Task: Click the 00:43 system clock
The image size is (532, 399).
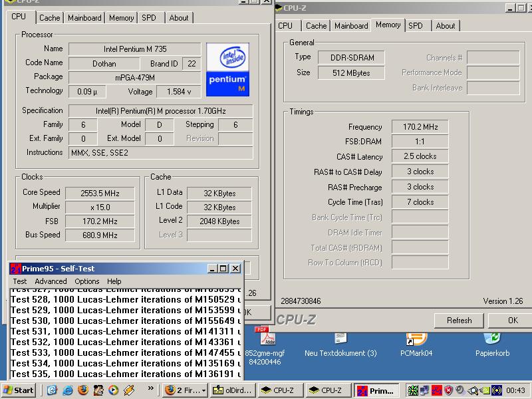Action: coord(515,390)
